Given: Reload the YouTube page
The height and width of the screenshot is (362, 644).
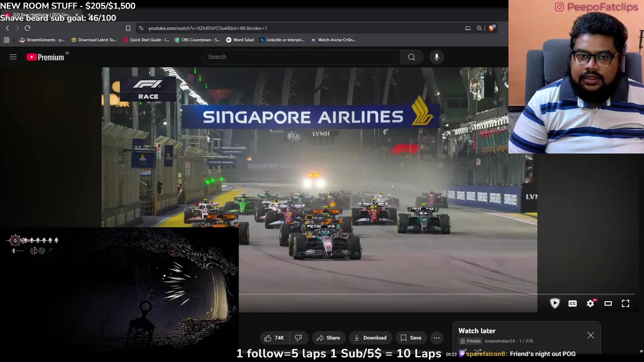Looking at the screenshot, I should click(28, 28).
